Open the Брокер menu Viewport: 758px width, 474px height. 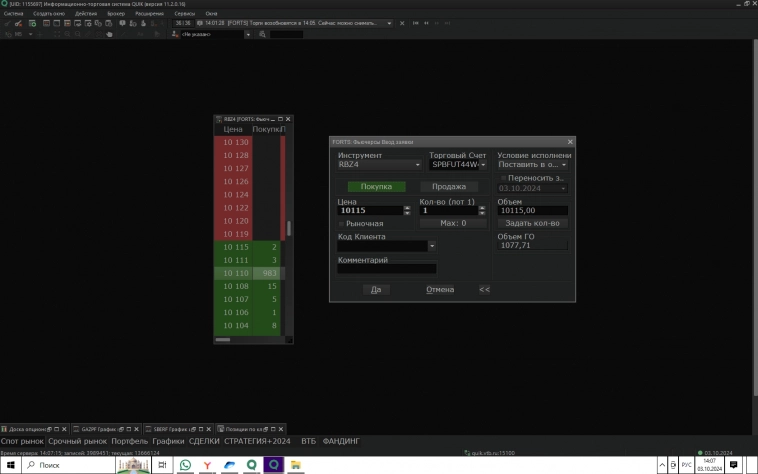[116, 14]
